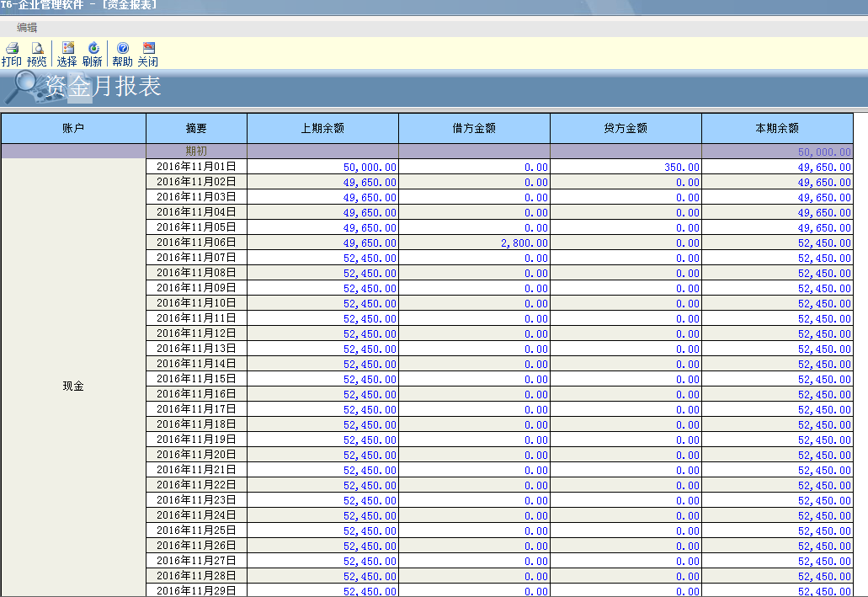This screenshot has height=597, width=868.
Task: Open the 编辑 menu
Action: [27, 28]
